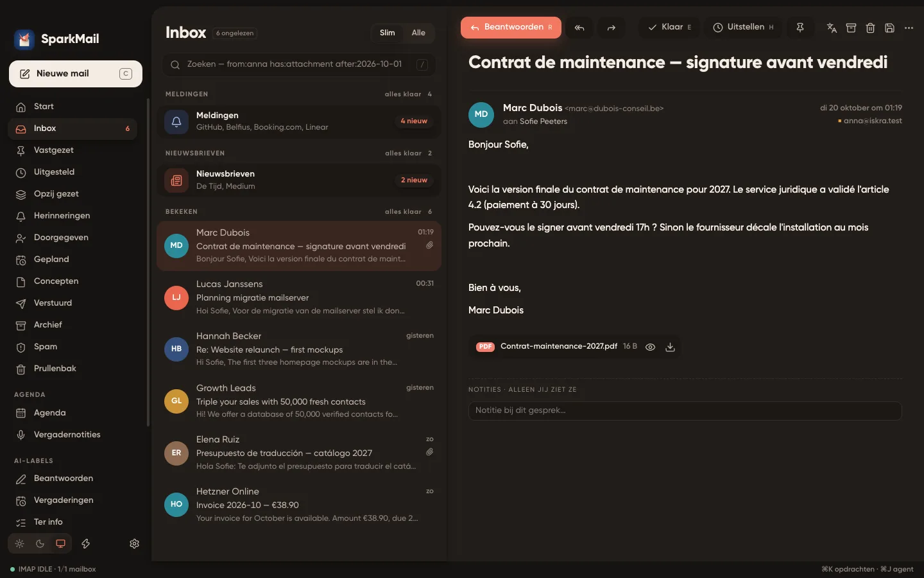This screenshot has width=924, height=578.
Task: Download the Contrat-maintenance-2027.pdf attachment
Action: tap(670, 347)
